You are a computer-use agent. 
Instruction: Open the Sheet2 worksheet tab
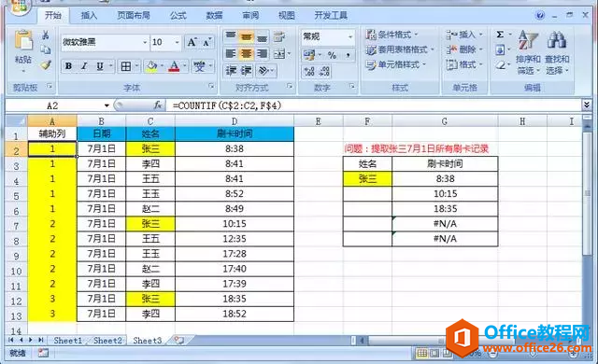(107, 341)
